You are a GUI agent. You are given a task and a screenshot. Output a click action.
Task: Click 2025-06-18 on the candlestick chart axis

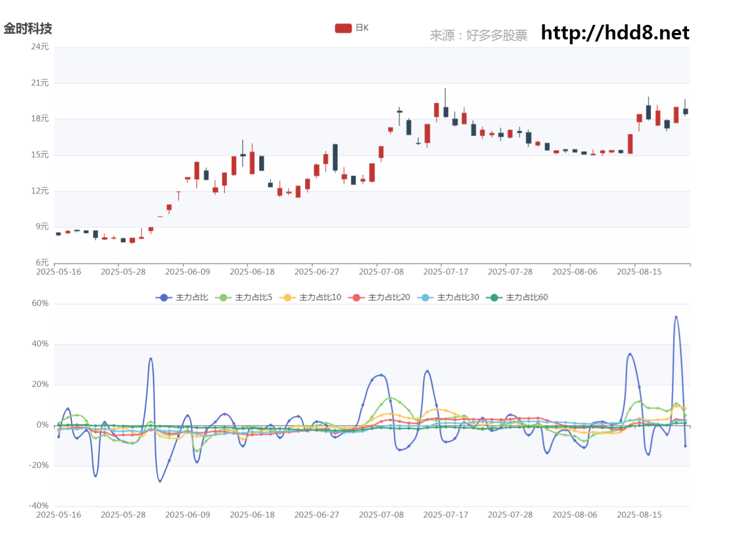[x=252, y=272]
